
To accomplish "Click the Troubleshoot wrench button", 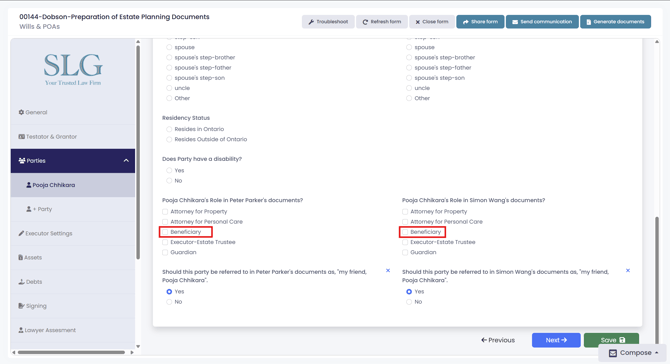I will pos(328,22).
